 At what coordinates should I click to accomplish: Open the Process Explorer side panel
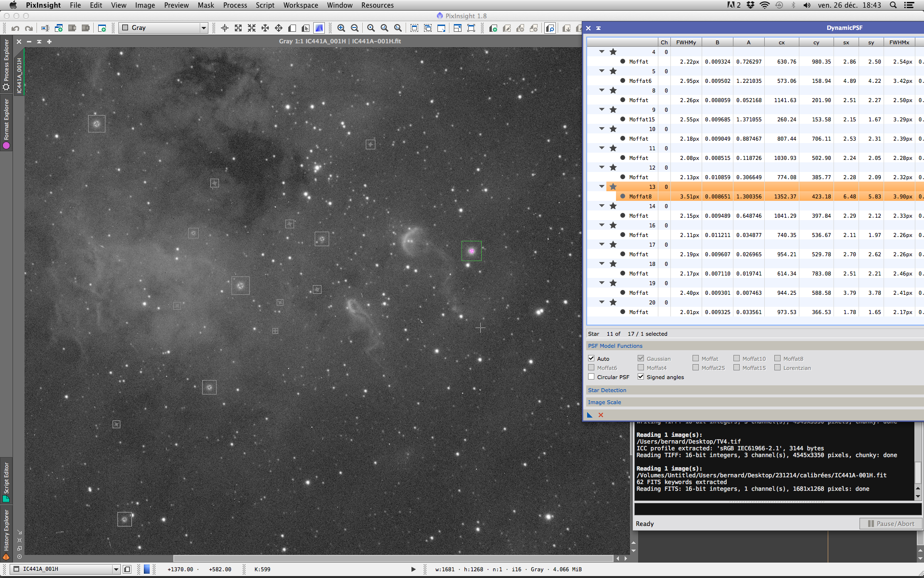(6, 63)
